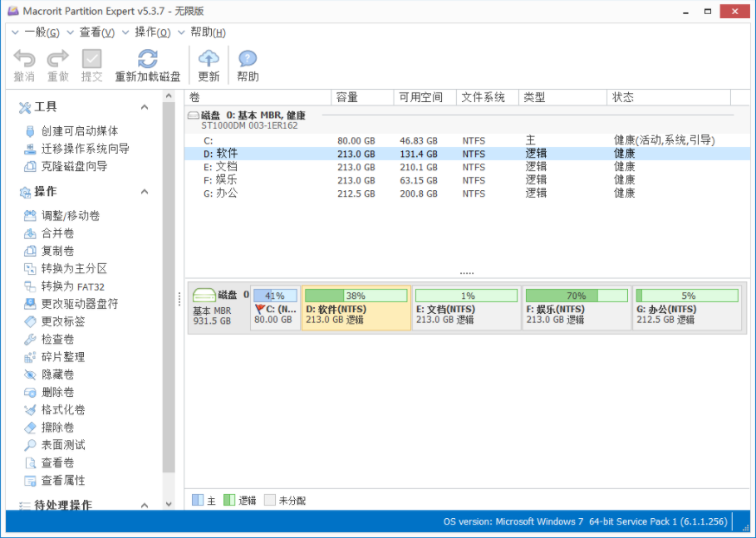Select G: 办公(NTFS) partition block

coord(687,308)
